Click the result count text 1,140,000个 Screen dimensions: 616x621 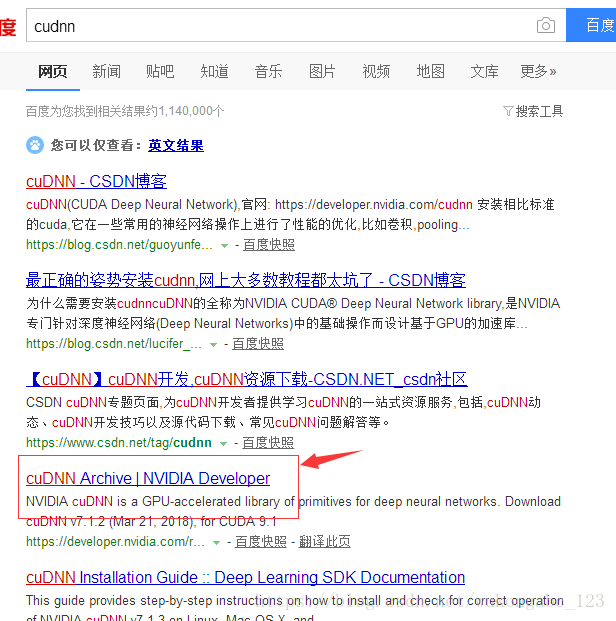[191, 111]
